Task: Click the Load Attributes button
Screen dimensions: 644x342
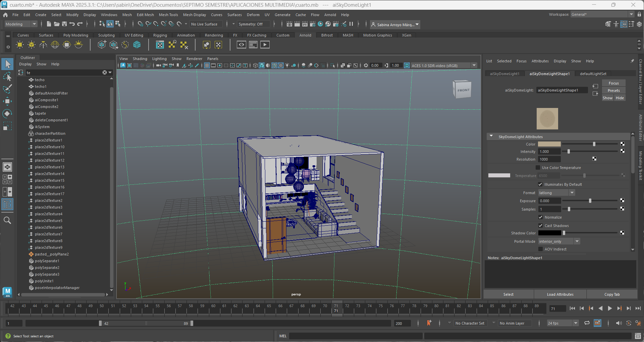Action: [560, 294]
